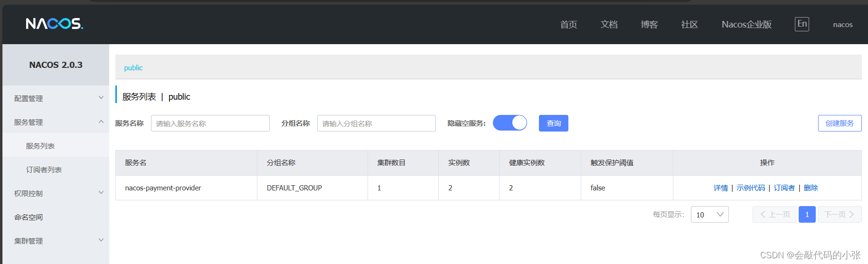Switch language with the En icon
This screenshot has width=868, height=264.
(x=802, y=24)
